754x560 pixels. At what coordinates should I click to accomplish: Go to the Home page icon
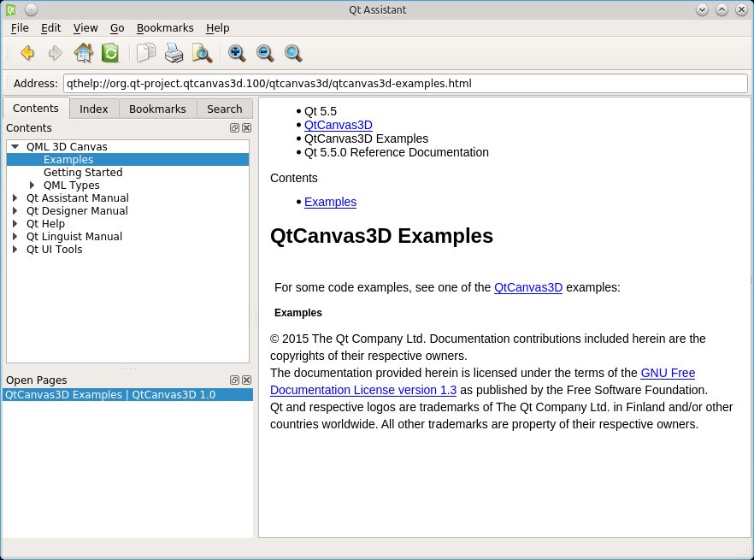pos(83,54)
